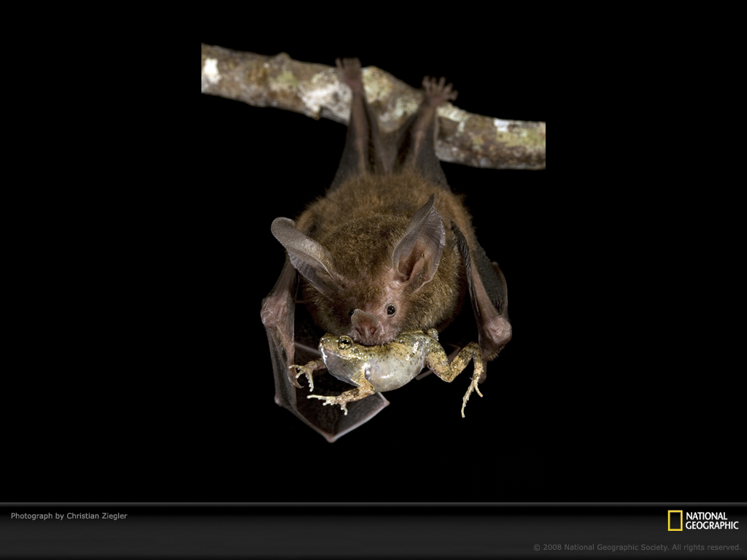Click the bat's nose

366,326
